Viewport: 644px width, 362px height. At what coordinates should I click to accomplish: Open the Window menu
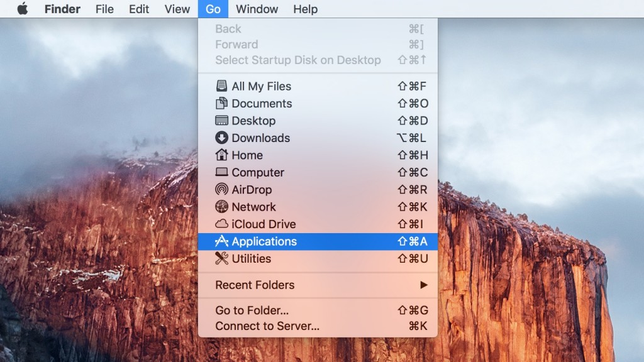point(257,9)
